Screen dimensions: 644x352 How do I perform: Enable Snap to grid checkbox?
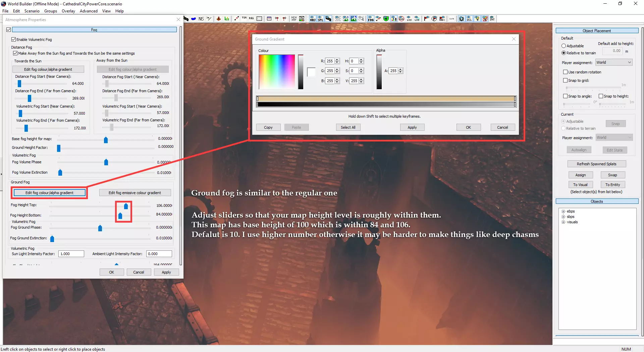pos(565,80)
